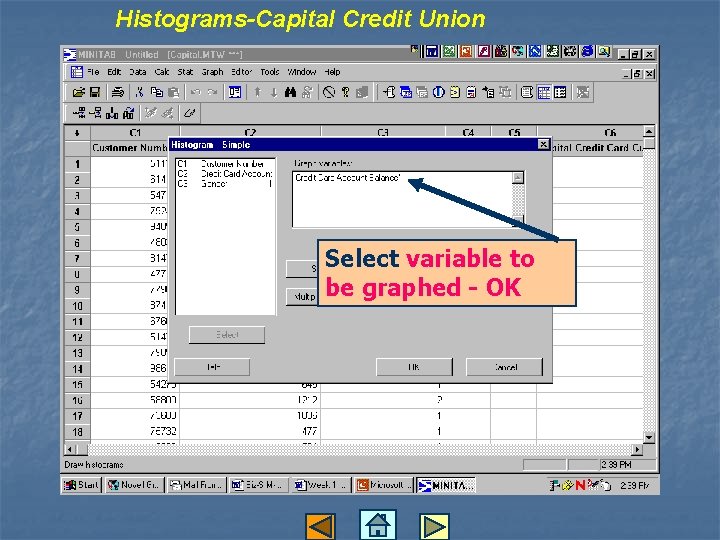Click the Show Info circle icon
This screenshot has width=720, height=540.
pyautogui.click(x=439, y=92)
